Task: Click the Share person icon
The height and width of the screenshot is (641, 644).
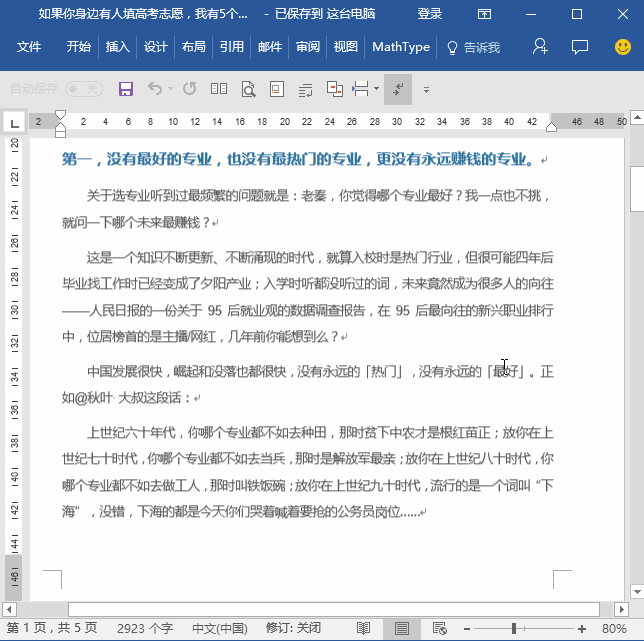Action: pos(540,47)
